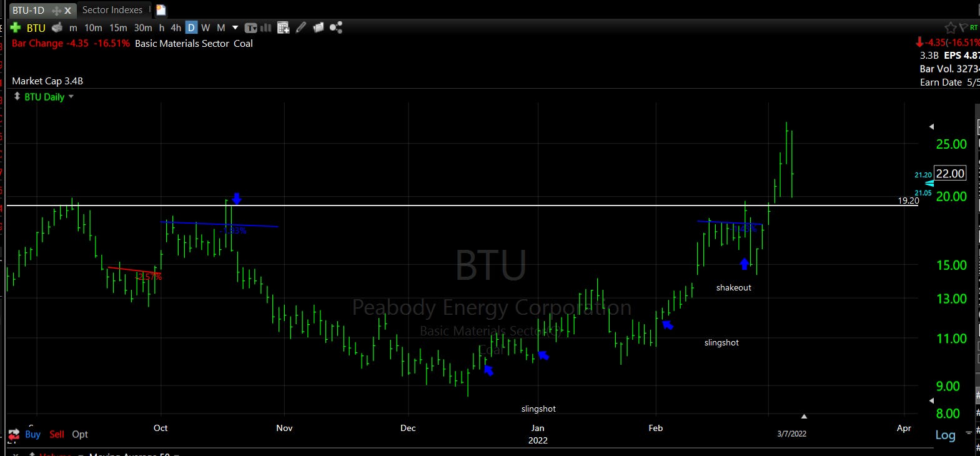Click the yellow BTU symbol label

tap(36, 27)
